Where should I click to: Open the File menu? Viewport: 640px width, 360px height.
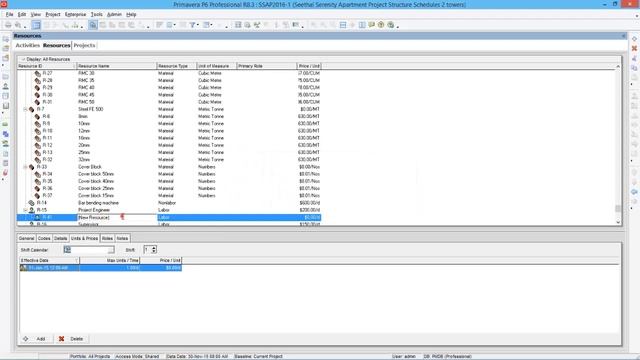click(9, 14)
